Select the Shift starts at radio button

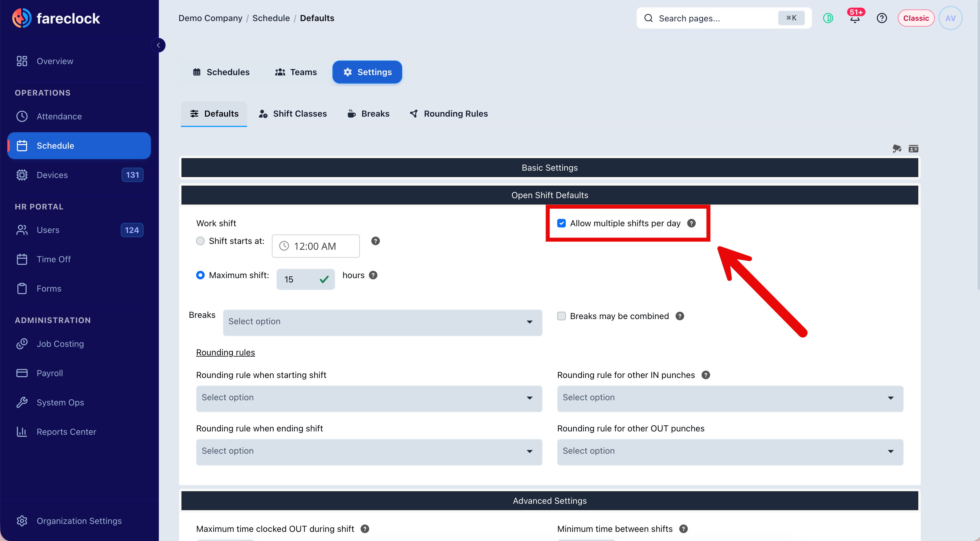200,241
